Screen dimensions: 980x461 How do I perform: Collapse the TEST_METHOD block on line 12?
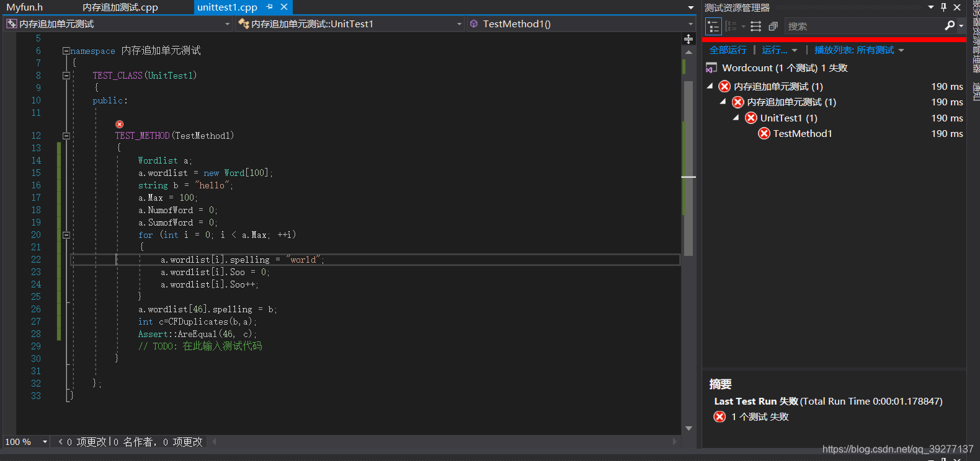coord(66,136)
